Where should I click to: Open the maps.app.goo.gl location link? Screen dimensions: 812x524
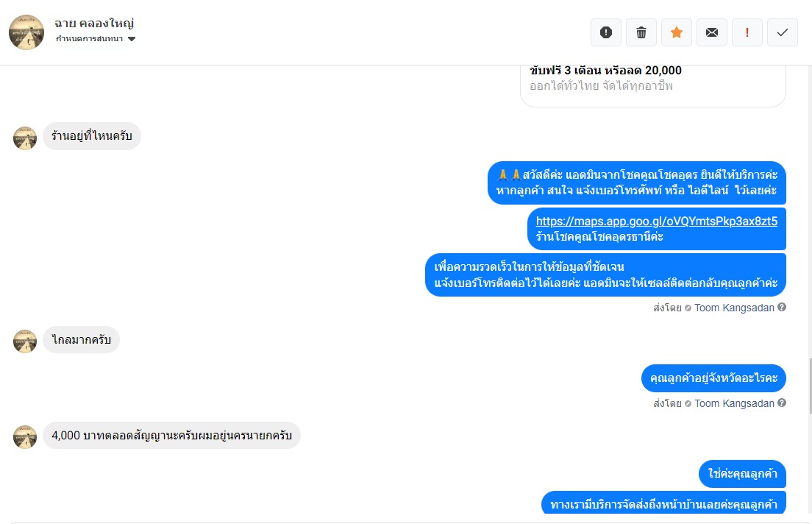point(657,222)
